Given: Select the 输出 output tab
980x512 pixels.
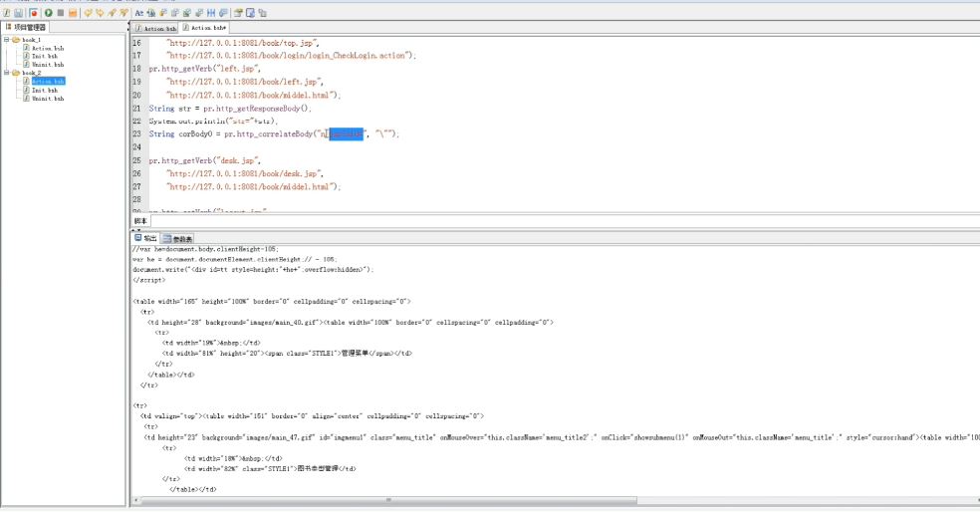Looking at the screenshot, I should (146, 239).
